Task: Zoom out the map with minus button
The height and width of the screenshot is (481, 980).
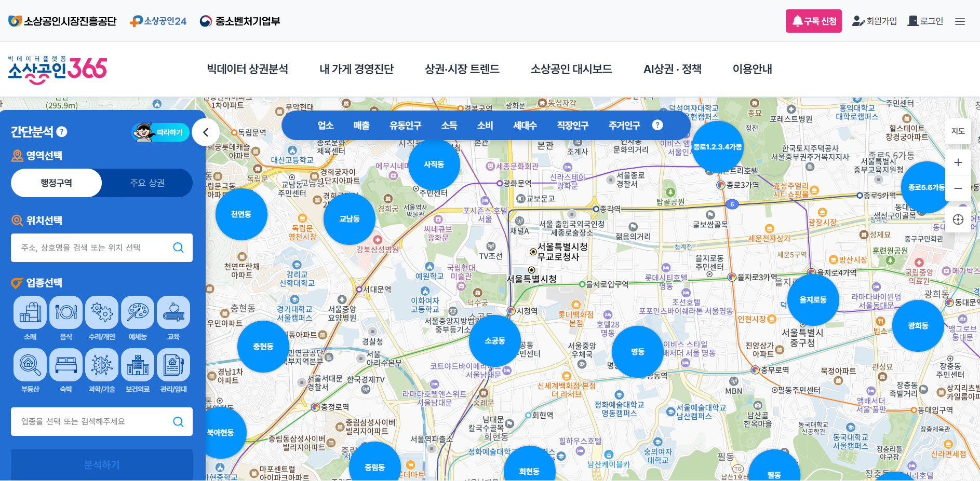Action: click(958, 188)
